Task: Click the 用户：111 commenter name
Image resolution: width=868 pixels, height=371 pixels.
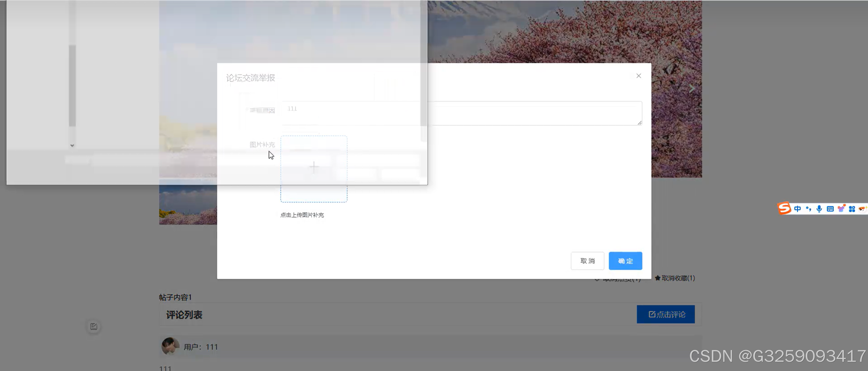Action: [201, 347]
